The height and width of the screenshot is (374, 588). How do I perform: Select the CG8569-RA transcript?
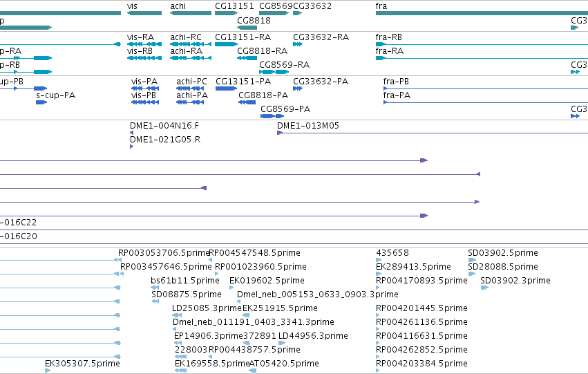pyautogui.click(x=274, y=72)
